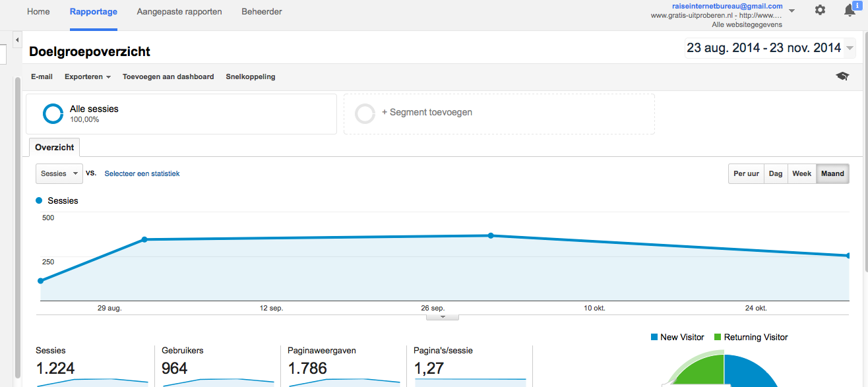868x387 pixels.
Task: Click the www.gratis-uitproberen.nl property text
Action: pyautogui.click(x=716, y=15)
